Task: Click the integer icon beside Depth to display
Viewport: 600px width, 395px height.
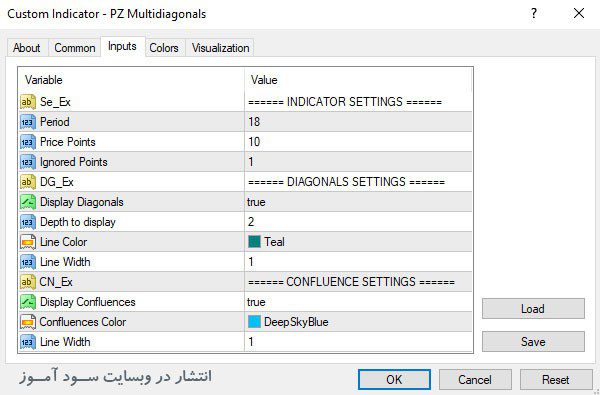Action: [x=28, y=222]
